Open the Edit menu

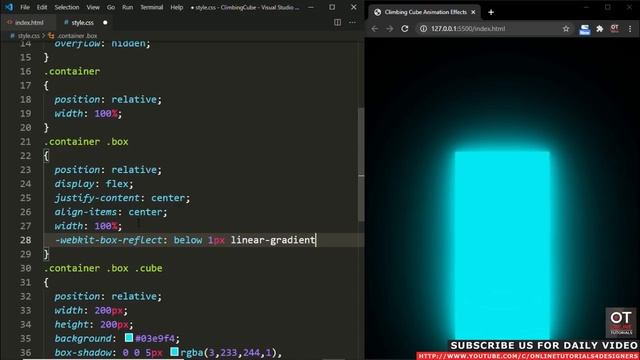pyautogui.click(x=42, y=7)
